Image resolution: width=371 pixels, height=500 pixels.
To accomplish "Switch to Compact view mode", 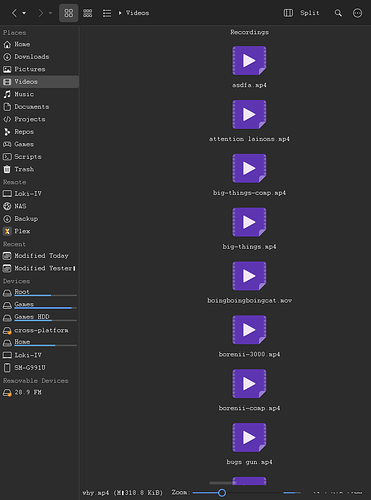I will click(88, 13).
